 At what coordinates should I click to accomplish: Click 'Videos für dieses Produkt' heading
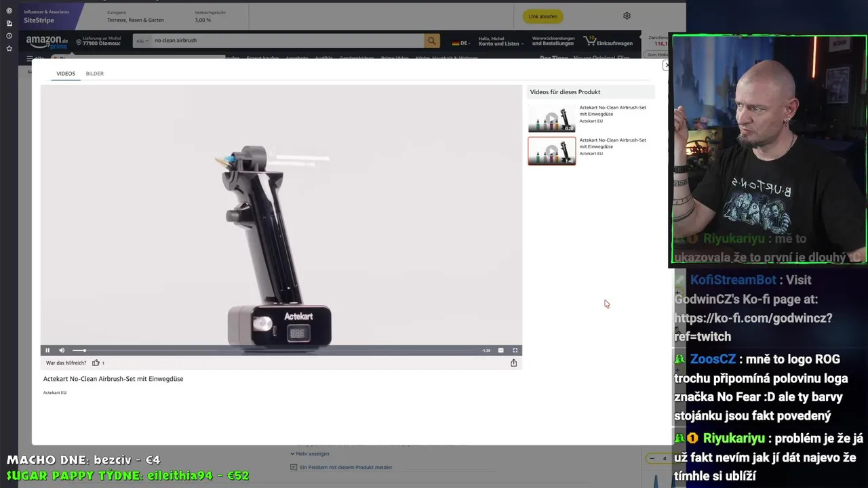pyautogui.click(x=565, y=92)
